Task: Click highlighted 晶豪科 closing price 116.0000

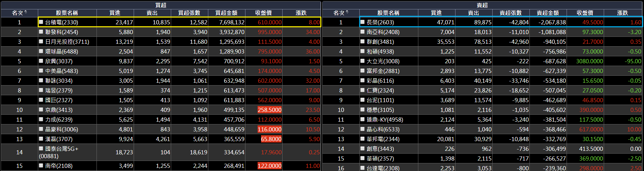Action: click(x=270, y=129)
